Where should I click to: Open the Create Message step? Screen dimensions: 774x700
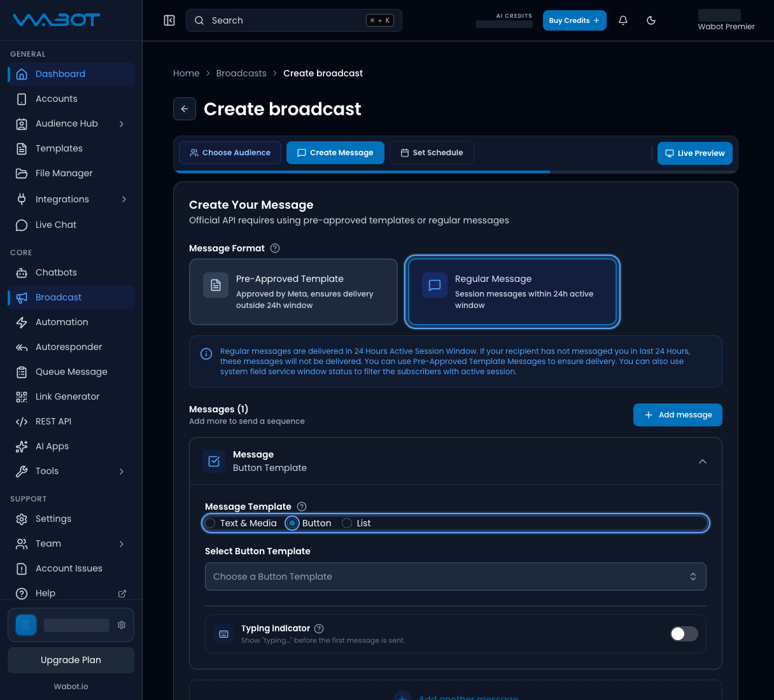pos(335,153)
